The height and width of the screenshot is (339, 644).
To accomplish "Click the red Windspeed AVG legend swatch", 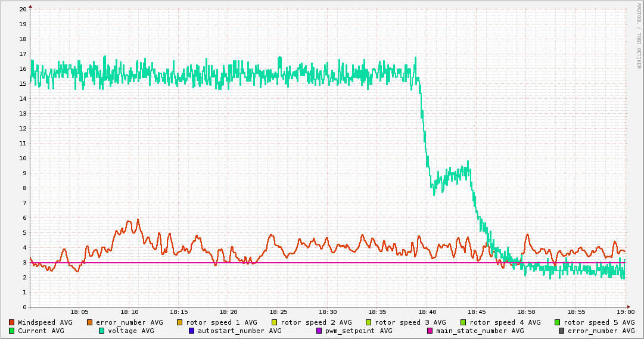I will 12,322.
